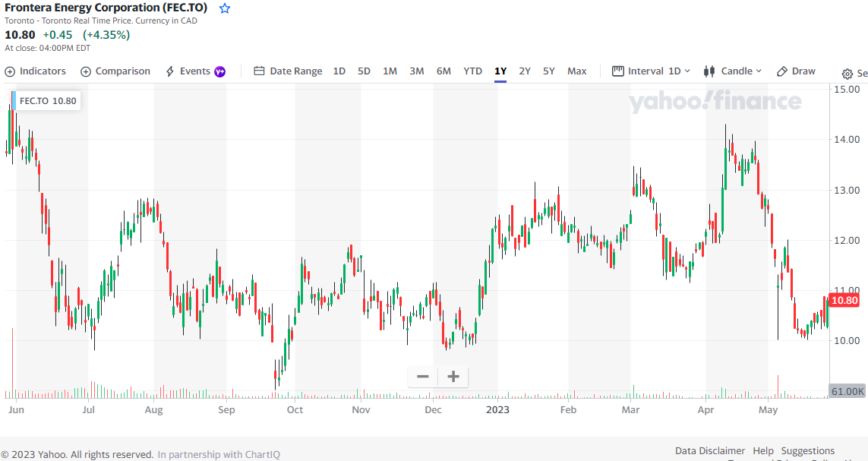Viewport: 868px width, 461px height.
Task: Open the Indicators menu
Action: 36,71
